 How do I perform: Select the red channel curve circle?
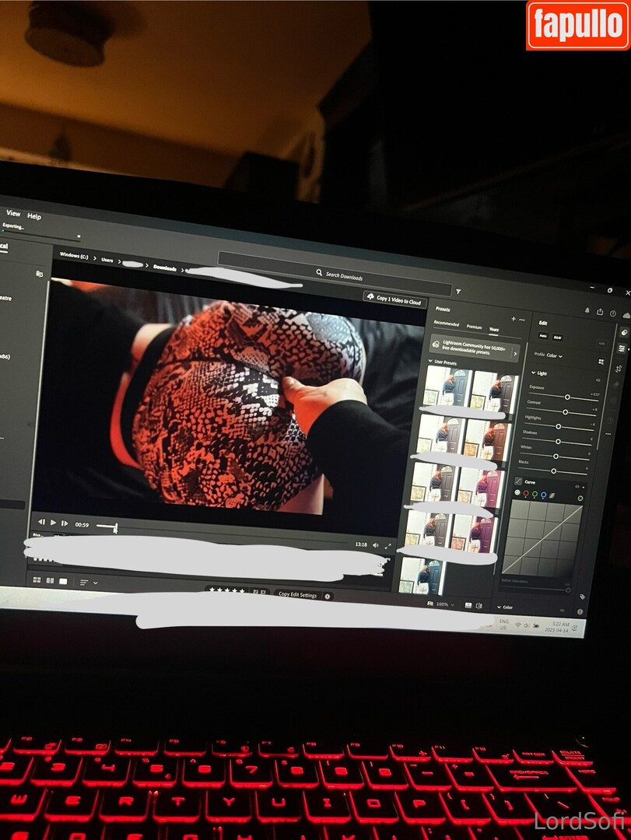click(525, 493)
